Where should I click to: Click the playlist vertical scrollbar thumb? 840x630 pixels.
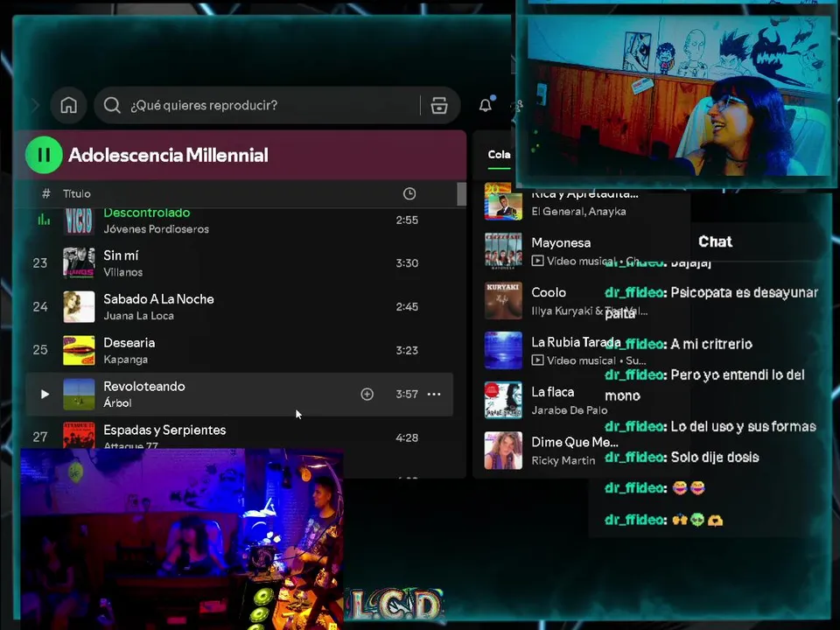pyautogui.click(x=462, y=194)
